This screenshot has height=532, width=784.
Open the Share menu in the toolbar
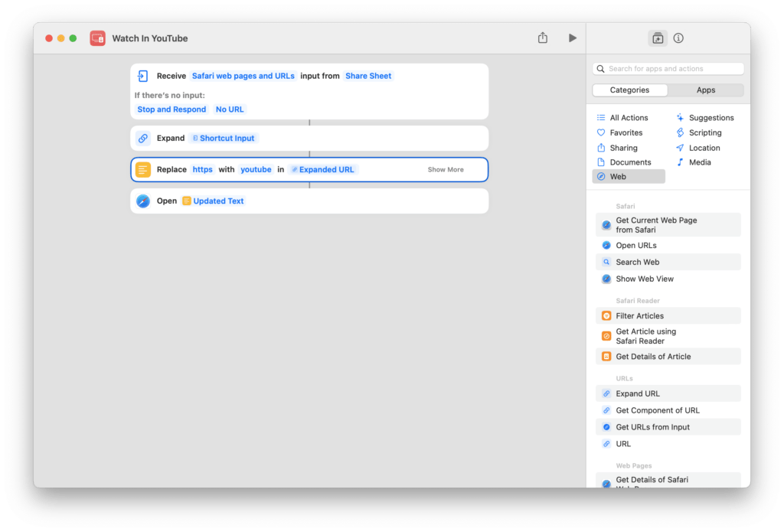tap(543, 38)
